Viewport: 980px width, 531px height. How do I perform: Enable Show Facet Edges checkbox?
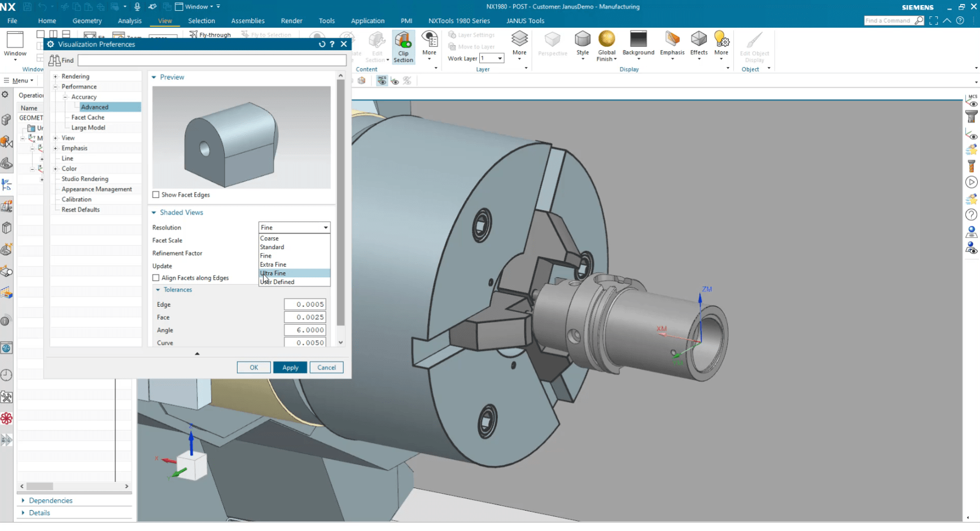[x=156, y=195]
